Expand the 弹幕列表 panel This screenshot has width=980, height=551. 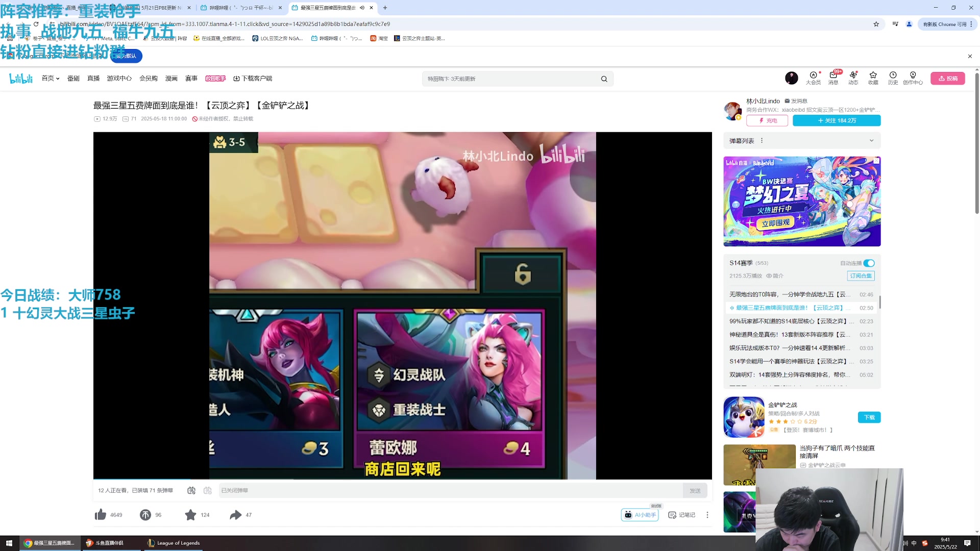pyautogui.click(x=871, y=141)
